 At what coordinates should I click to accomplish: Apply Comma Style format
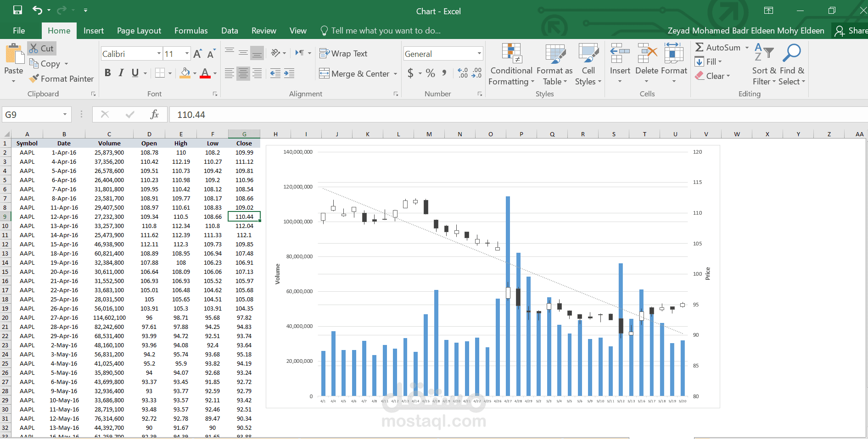click(444, 73)
